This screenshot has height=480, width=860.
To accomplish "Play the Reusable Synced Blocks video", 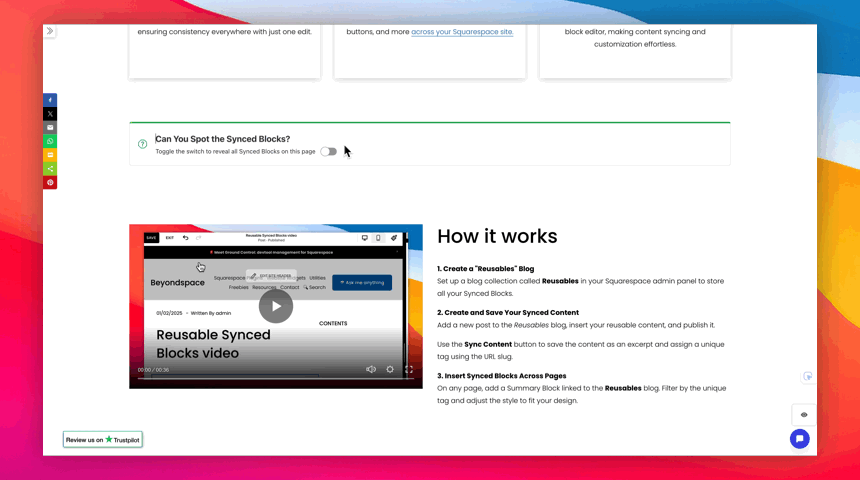I will (276, 306).
